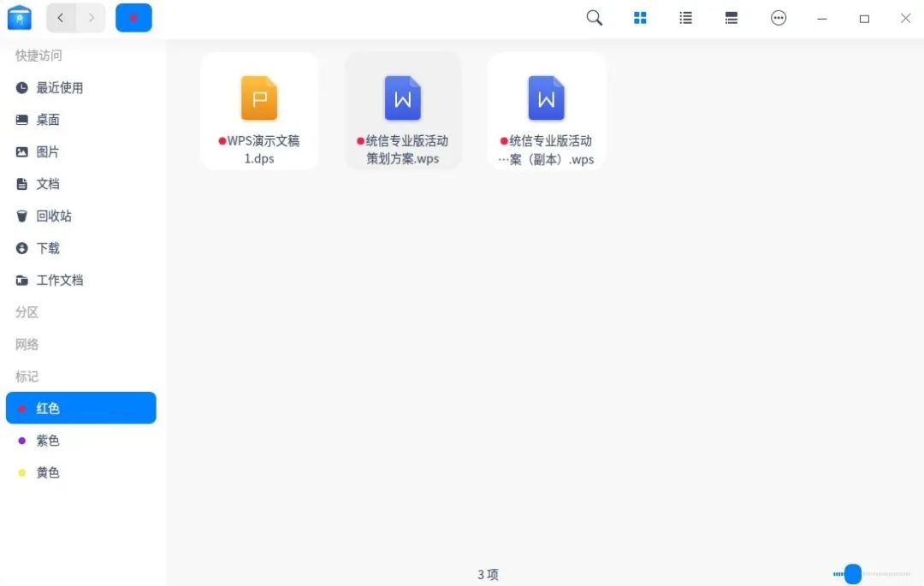
Task: Click the trash bin icon beside 回收站
Action: pyautogui.click(x=21, y=216)
